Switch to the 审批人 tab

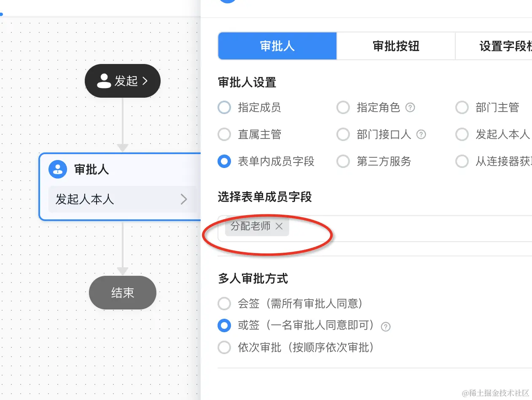point(277,46)
